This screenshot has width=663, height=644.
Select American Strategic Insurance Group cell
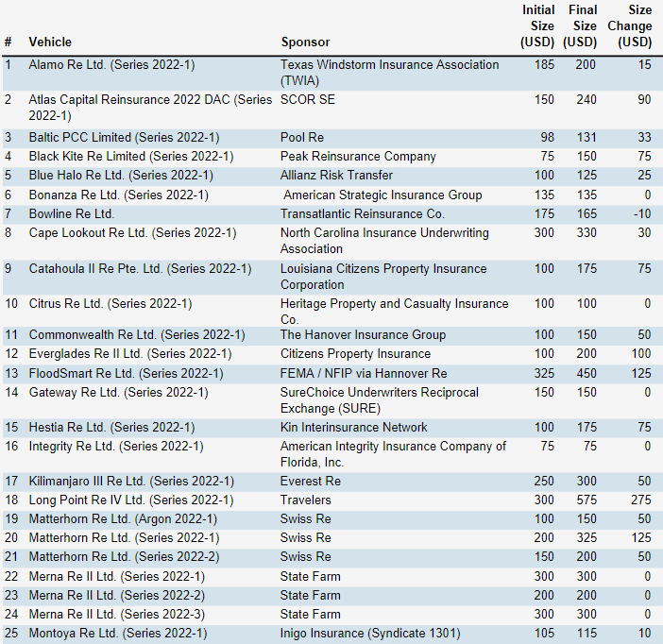(x=382, y=195)
